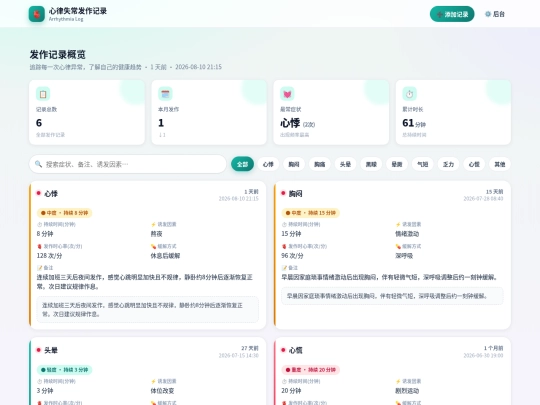Click the 心慌 record card title
Screen dimensions: 540x405
point(295,350)
